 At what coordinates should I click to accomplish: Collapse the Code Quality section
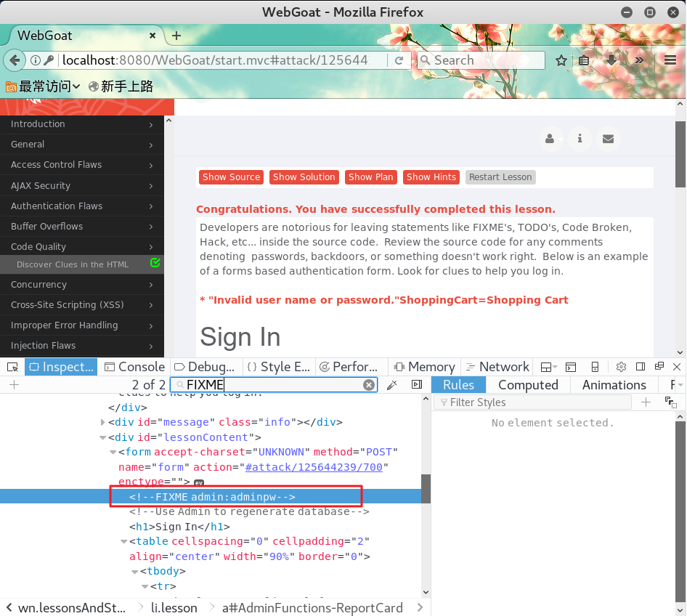82,247
